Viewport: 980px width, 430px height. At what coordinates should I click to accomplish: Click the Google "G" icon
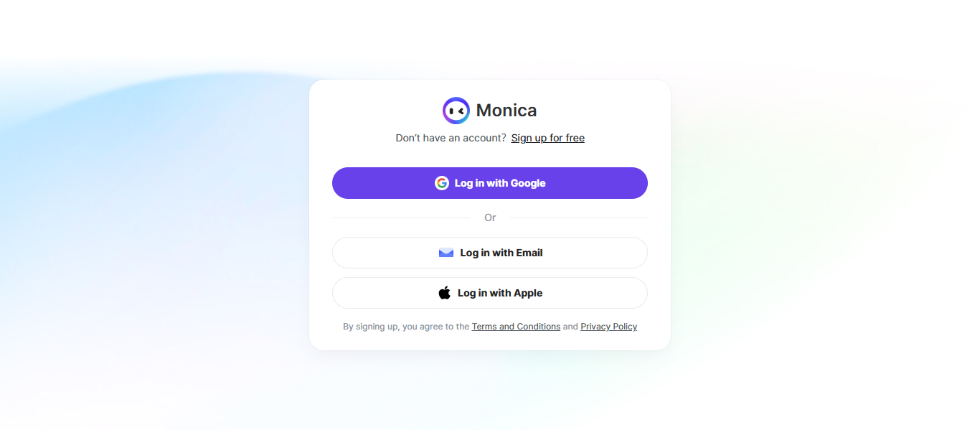pos(442,183)
